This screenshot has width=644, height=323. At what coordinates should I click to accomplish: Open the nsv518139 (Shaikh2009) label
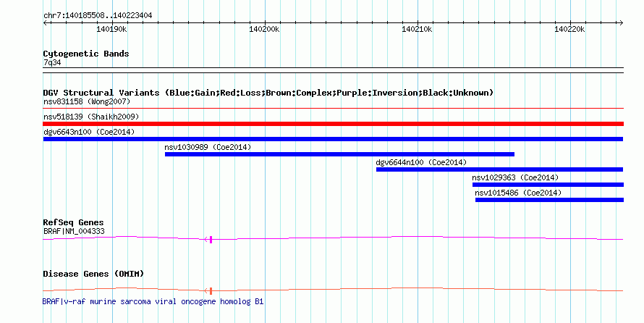(x=91, y=117)
